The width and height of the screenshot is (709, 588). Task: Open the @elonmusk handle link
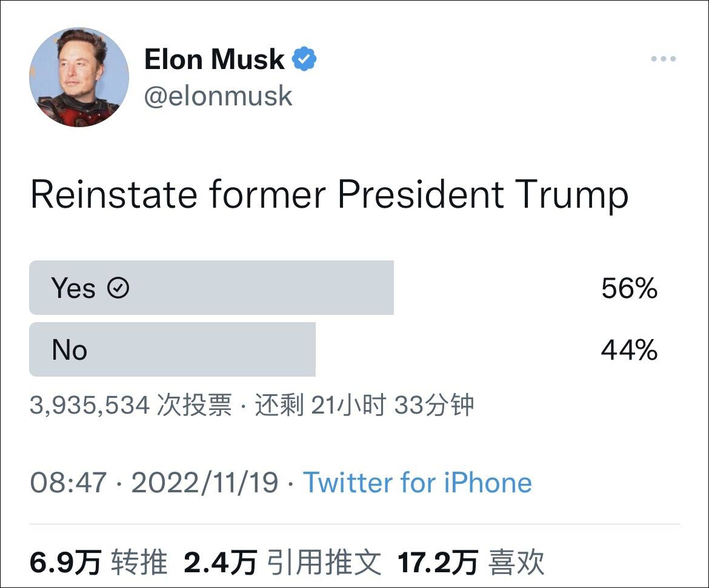pyautogui.click(x=218, y=96)
